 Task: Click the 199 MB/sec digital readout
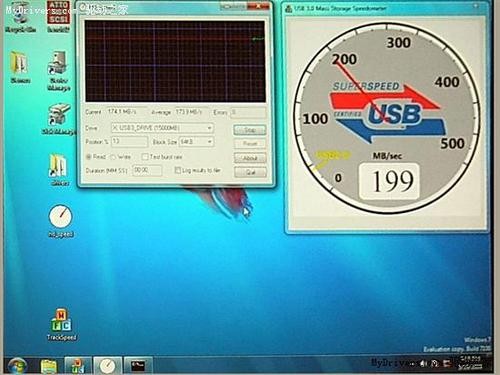pyautogui.click(x=389, y=182)
